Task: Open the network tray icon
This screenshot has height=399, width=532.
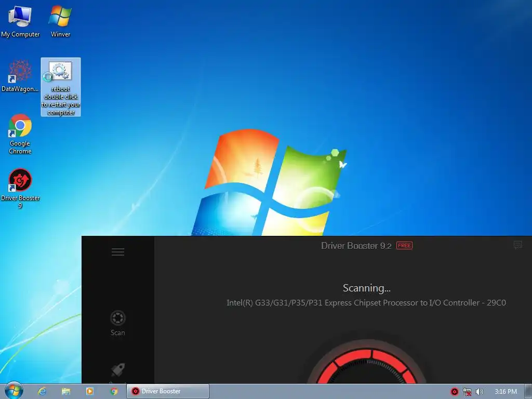Action: [x=467, y=392]
